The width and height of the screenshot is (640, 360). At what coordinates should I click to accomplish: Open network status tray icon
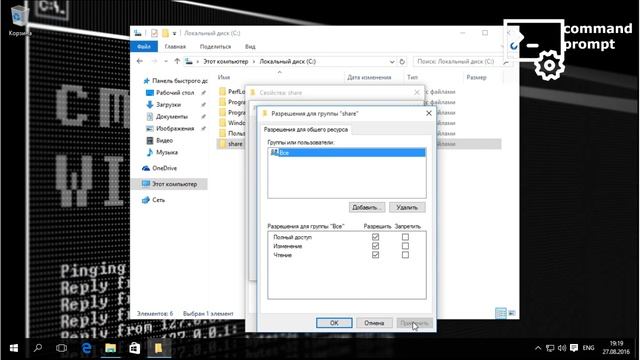[x=550, y=348]
